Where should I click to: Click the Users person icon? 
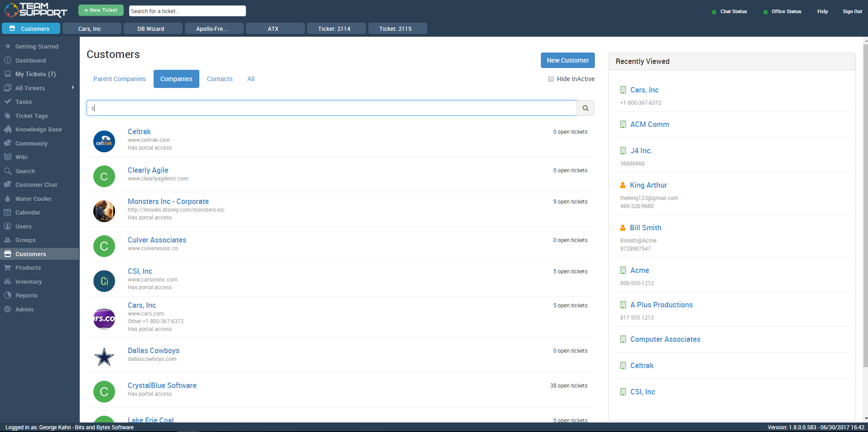(x=8, y=226)
